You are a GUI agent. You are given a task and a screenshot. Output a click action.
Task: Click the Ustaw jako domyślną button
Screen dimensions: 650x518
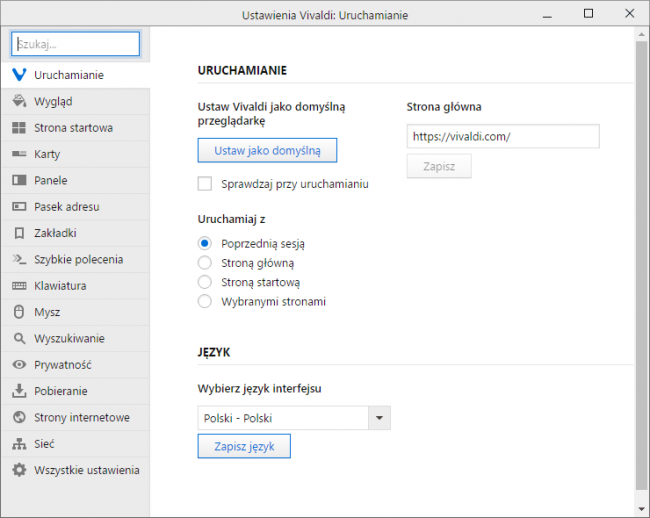point(267,150)
